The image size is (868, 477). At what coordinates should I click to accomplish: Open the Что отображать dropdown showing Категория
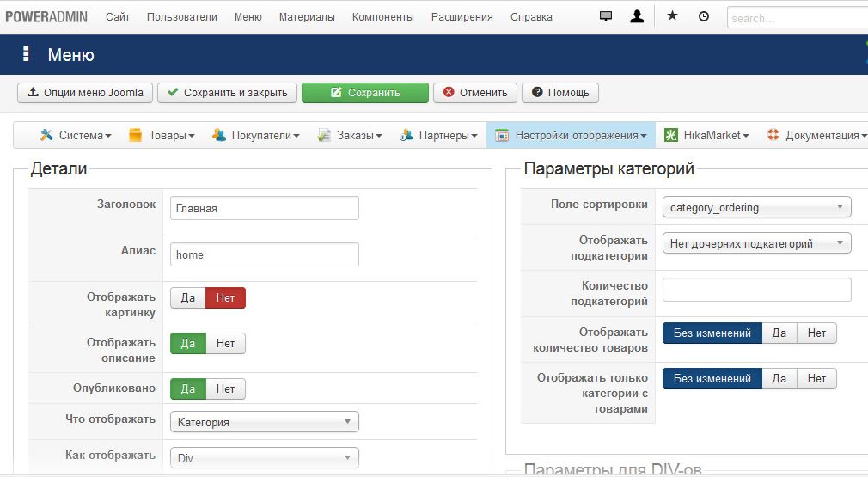pyautogui.click(x=265, y=422)
